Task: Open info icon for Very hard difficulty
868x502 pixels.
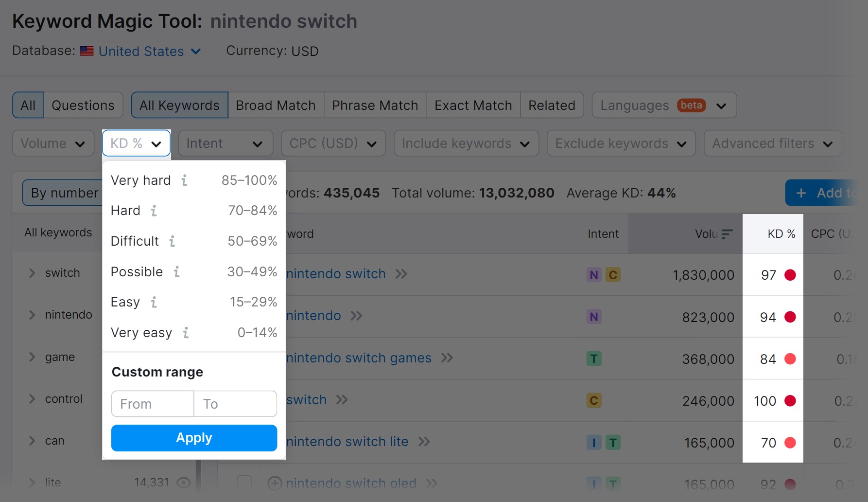Action: [184, 180]
